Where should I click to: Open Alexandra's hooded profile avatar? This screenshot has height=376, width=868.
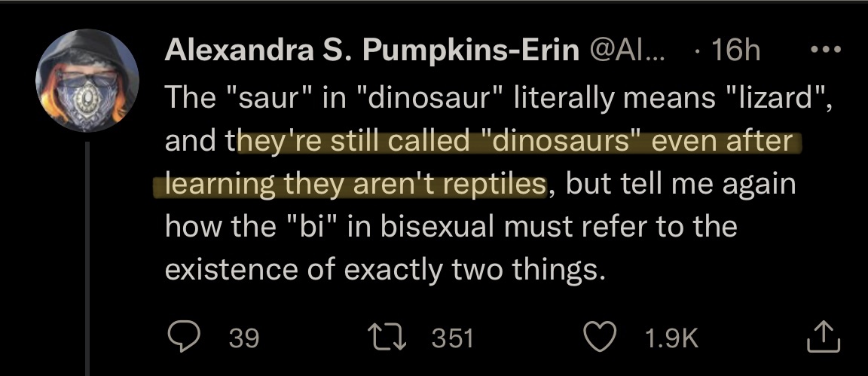point(87,81)
